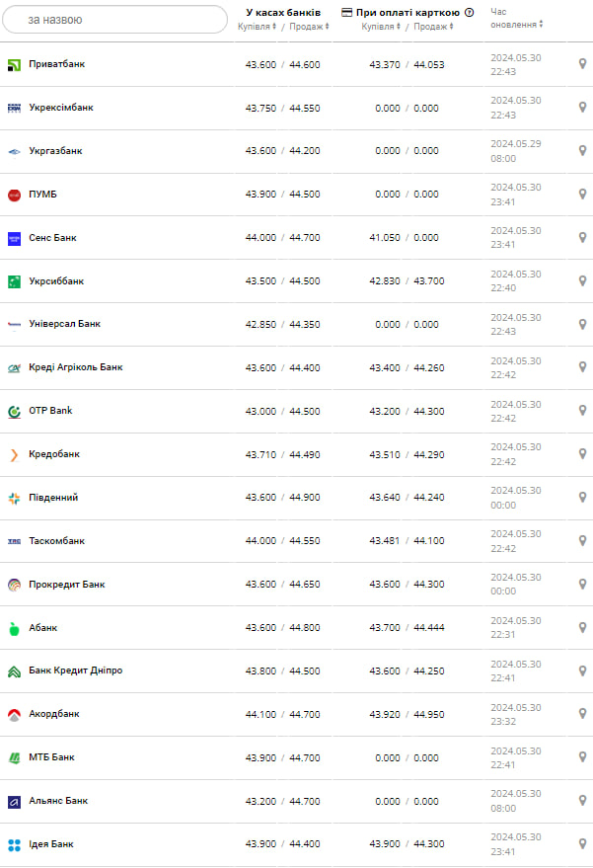Sort by card payment "Продаж" rate
Image resolution: width=593 pixels, height=868 pixels.
(x=433, y=27)
